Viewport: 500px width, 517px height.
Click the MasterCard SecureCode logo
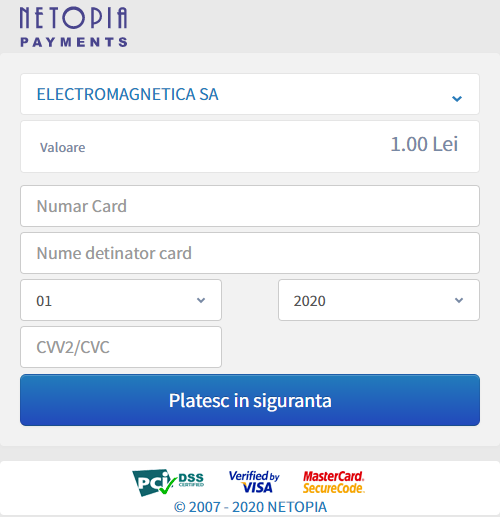coord(334,482)
